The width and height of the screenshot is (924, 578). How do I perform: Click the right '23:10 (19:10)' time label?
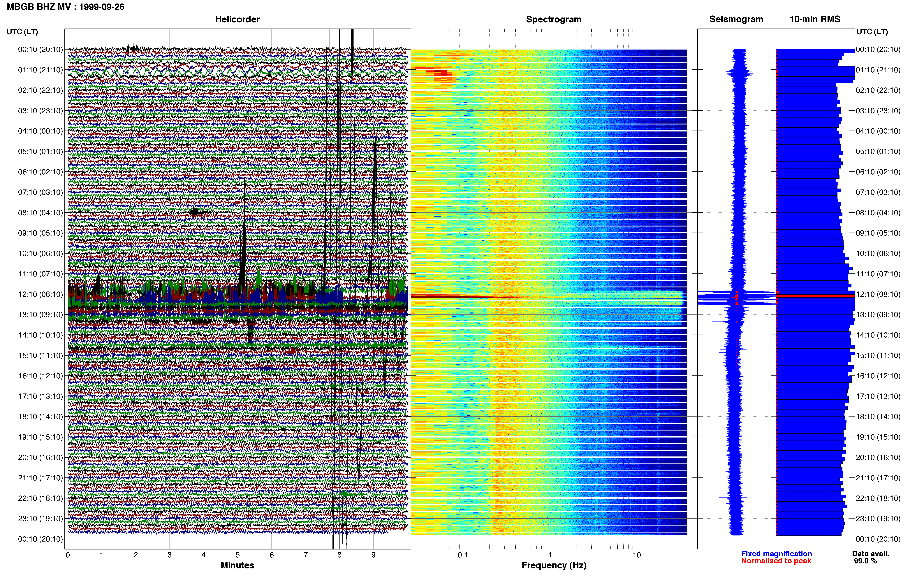pyautogui.click(x=878, y=518)
